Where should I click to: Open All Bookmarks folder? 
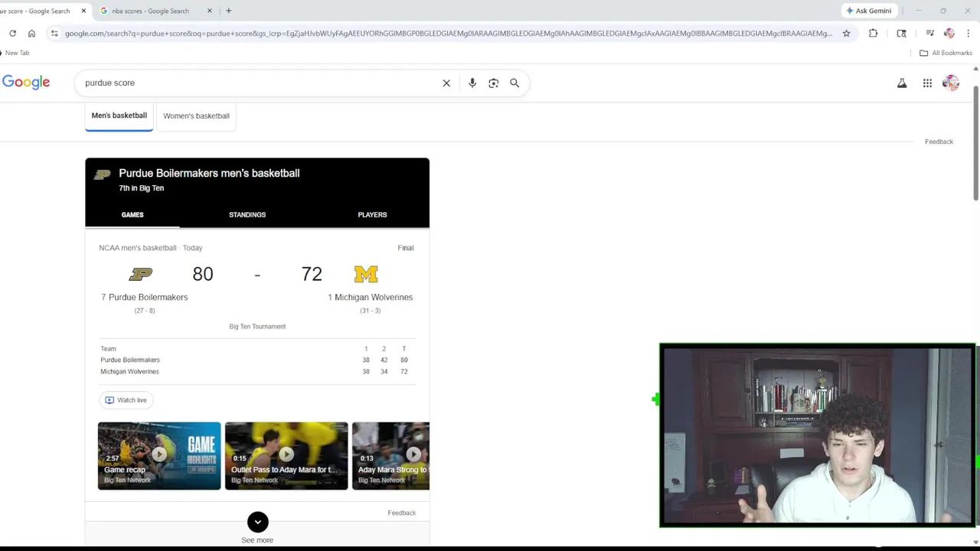coord(946,53)
